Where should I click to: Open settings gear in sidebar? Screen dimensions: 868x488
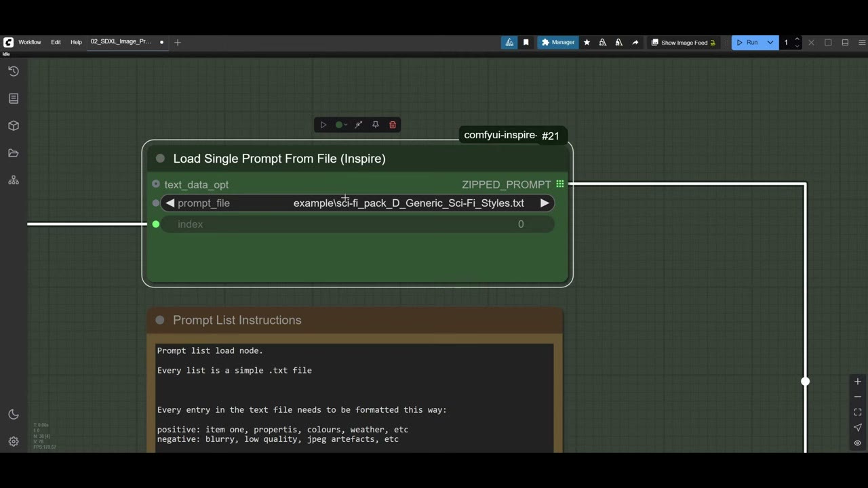14,441
